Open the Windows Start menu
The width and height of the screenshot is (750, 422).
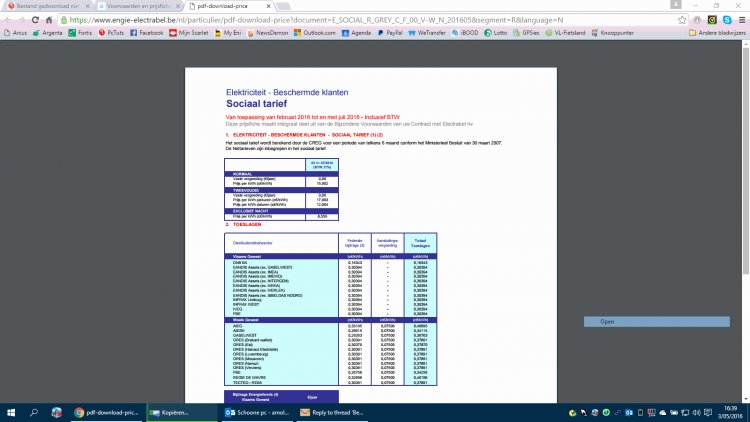pos(12,411)
